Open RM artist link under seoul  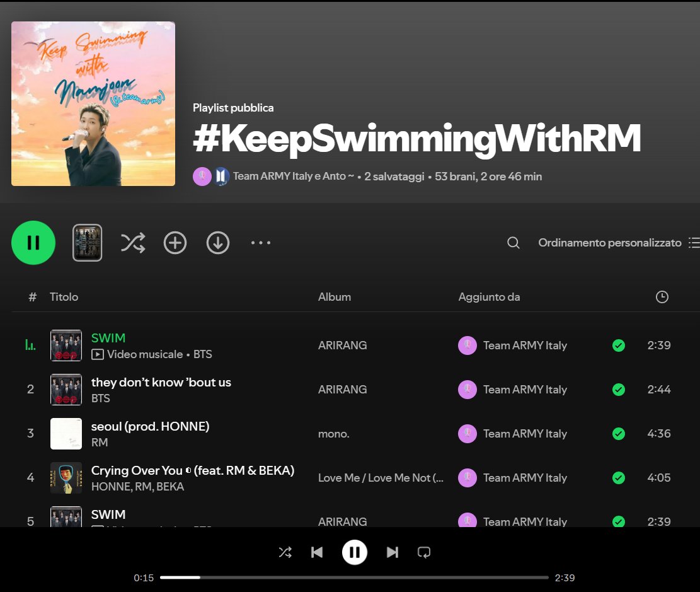point(100,443)
